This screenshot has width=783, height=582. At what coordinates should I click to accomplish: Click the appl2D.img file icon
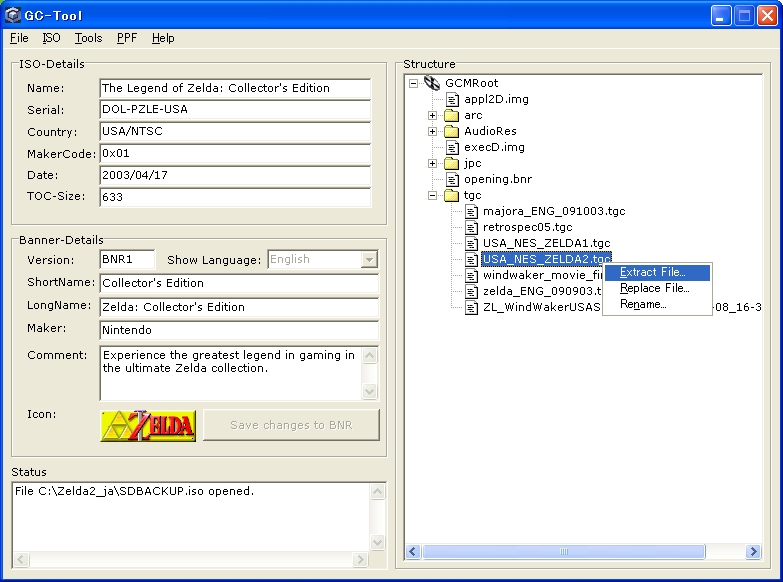pos(452,99)
